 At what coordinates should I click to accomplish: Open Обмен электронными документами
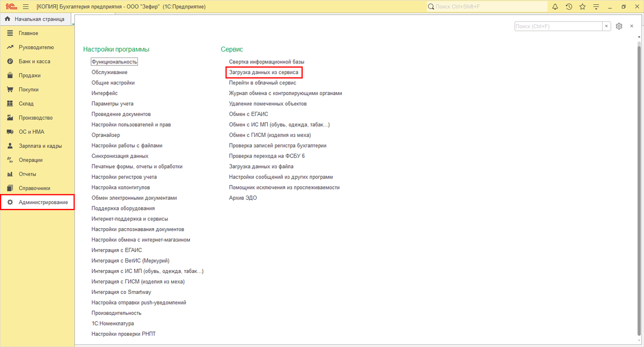click(134, 198)
